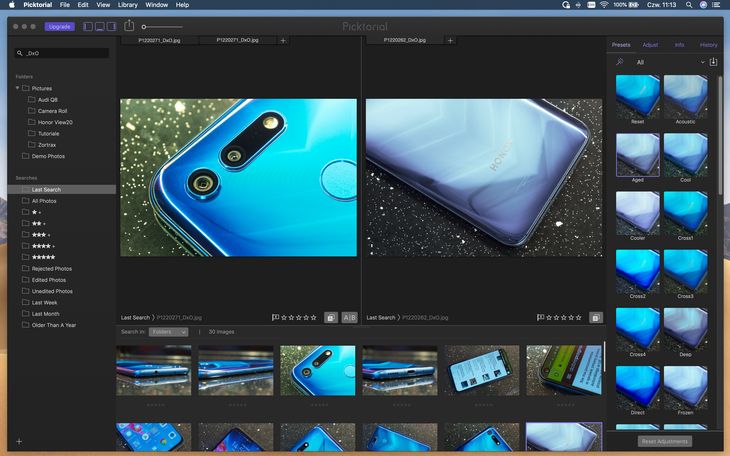Screen dimensions: 730x456
Task: Open the 'Search in: Folders' dropdown
Action: click(x=169, y=331)
